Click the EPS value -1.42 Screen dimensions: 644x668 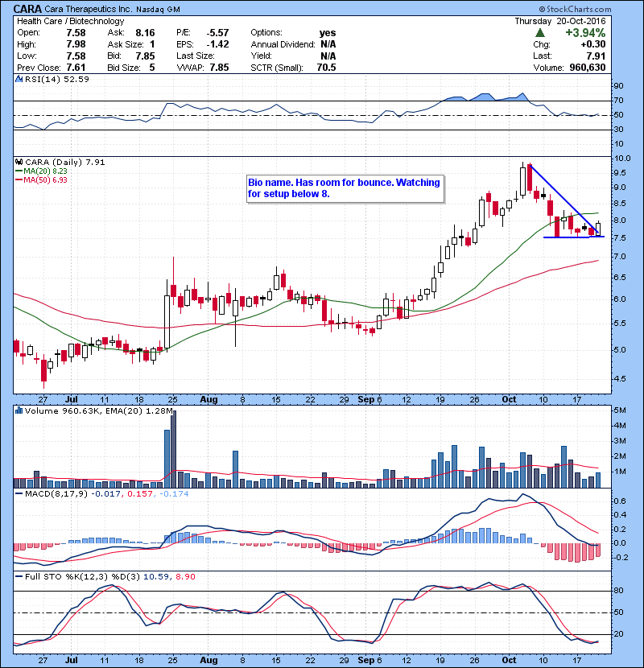pyautogui.click(x=217, y=44)
